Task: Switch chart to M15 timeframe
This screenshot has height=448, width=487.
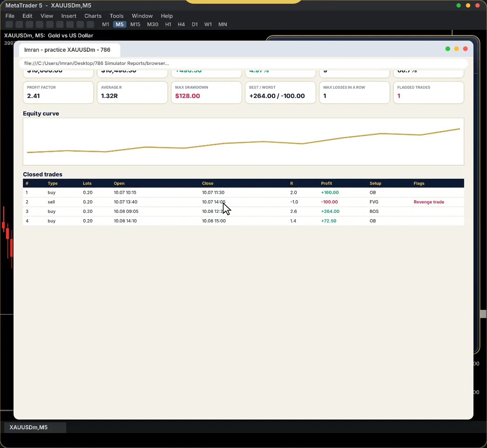Action: pyautogui.click(x=135, y=24)
